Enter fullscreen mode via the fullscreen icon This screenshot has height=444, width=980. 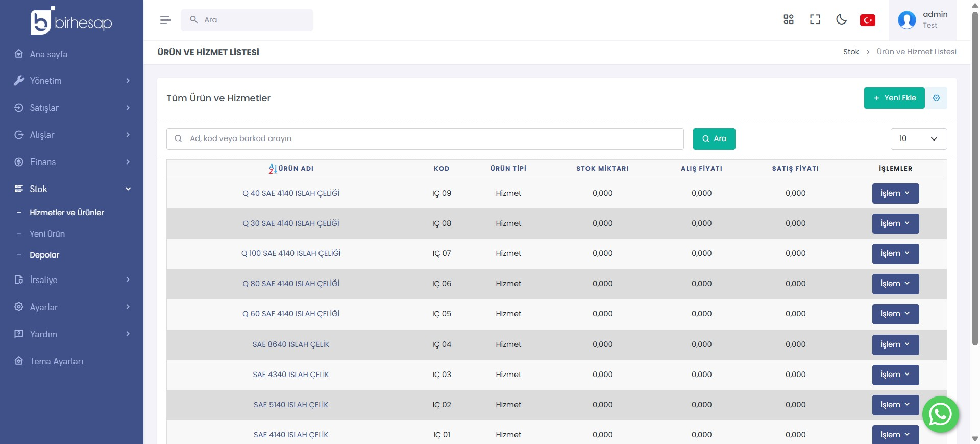pyautogui.click(x=815, y=19)
